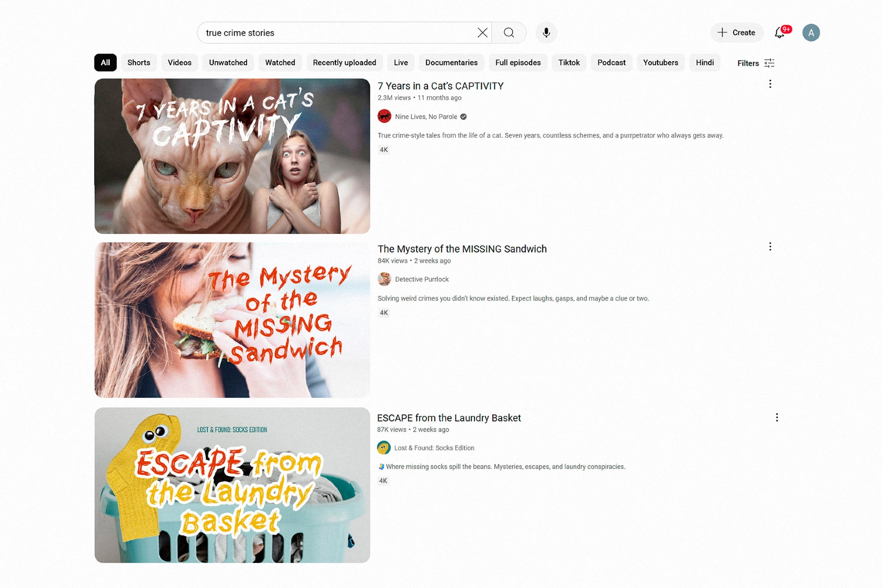This screenshot has width=882, height=588.
Task: Open options menu for Missing Sandwich video
Action: click(x=770, y=247)
